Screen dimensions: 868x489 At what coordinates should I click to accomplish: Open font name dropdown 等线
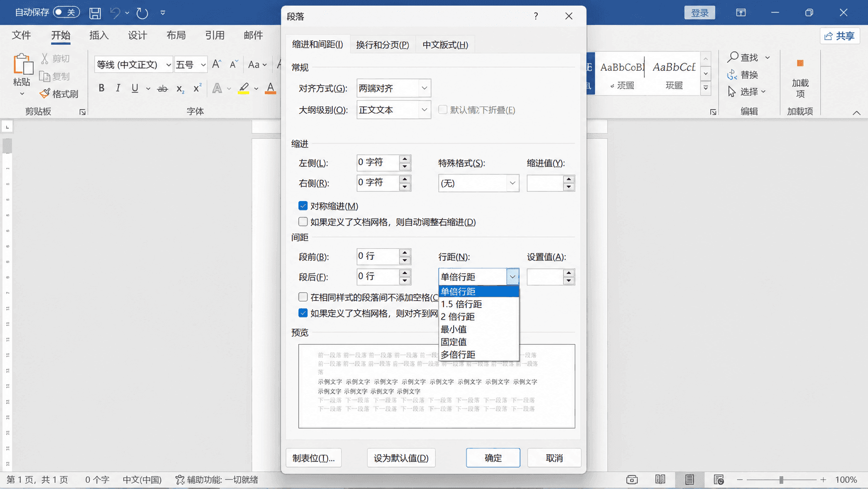168,64
